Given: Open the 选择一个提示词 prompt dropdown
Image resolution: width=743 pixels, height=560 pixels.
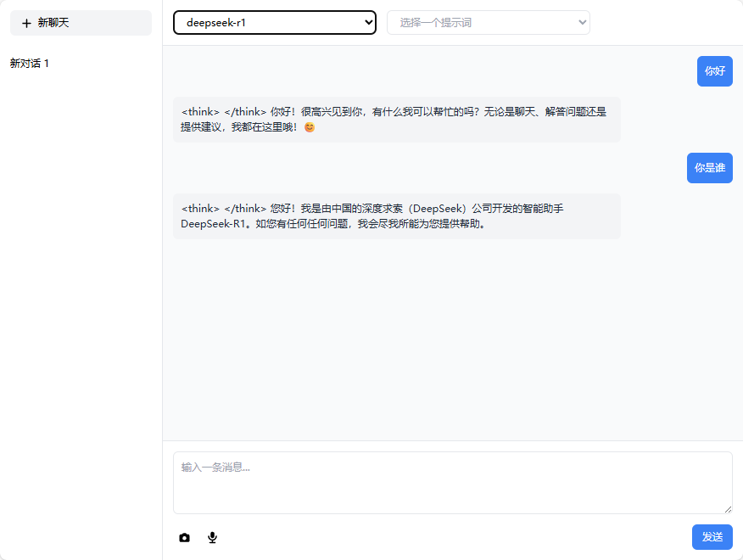Looking at the screenshot, I should click(x=489, y=23).
